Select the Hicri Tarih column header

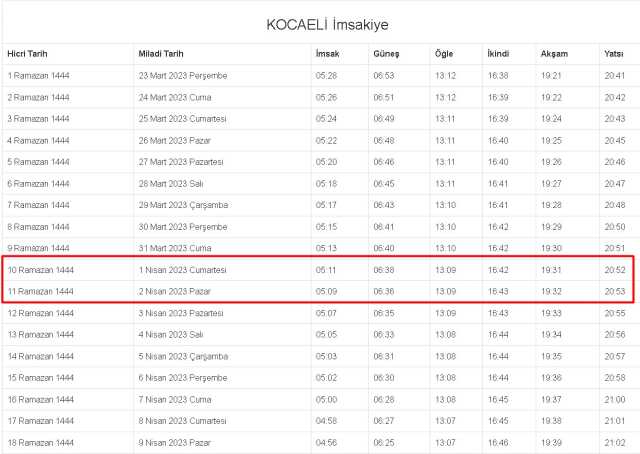27,54
